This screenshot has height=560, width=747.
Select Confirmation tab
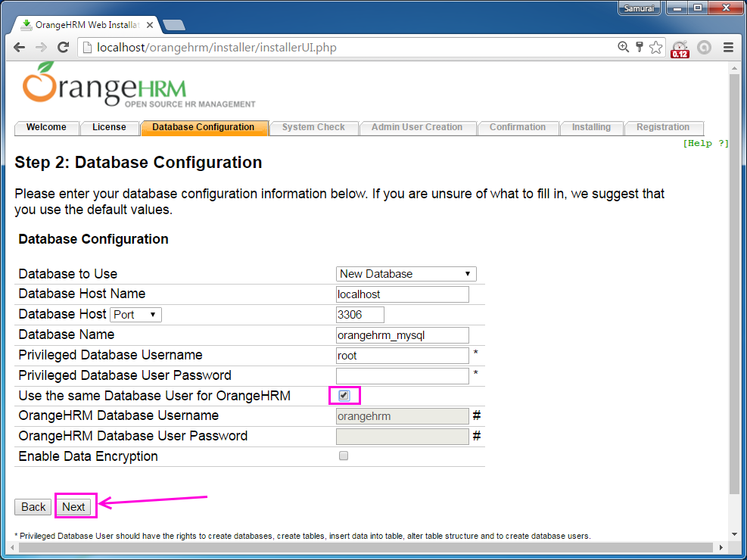coord(518,127)
